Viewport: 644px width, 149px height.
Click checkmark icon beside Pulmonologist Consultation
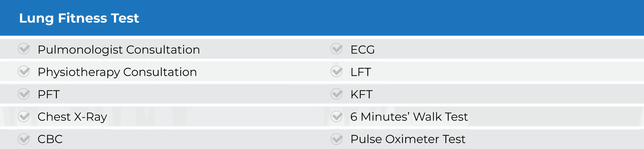(x=24, y=49)
